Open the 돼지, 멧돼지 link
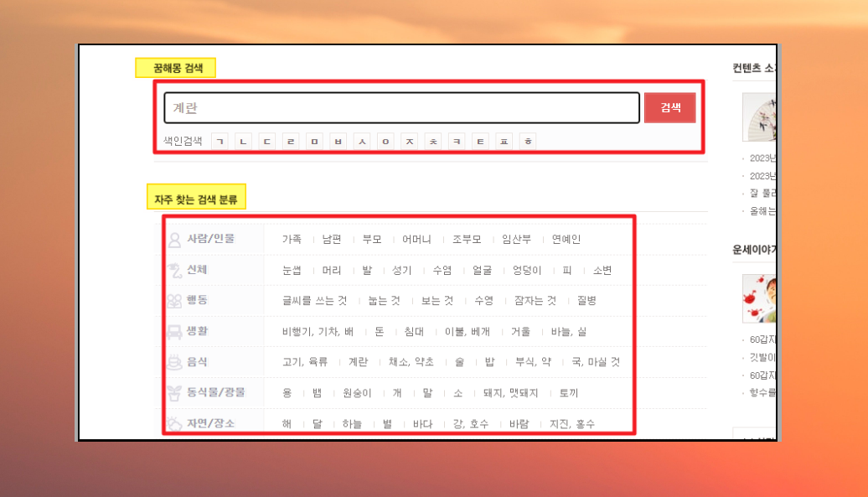Image resolution: width=868 pixels, height=497 pixels. [511, 393]
